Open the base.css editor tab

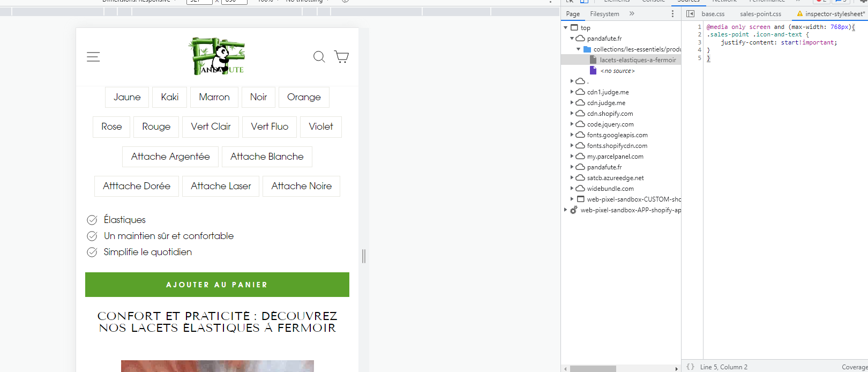tap(713, 14)
